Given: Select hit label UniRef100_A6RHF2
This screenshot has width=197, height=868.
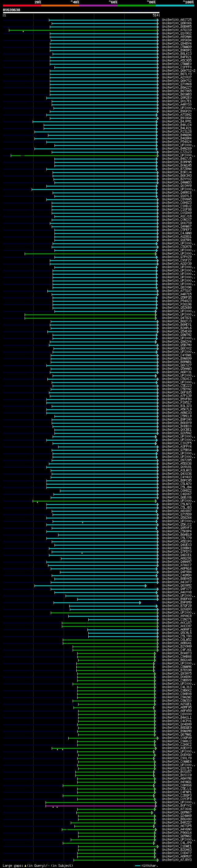Looking at the screenshot, I should click(x=176, y=629).
